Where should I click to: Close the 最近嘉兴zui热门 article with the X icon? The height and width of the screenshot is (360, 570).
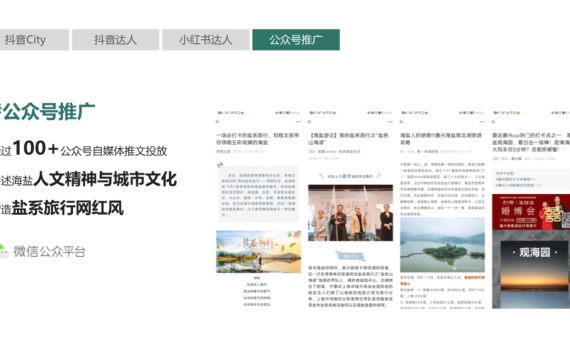(x=493, y=122)
